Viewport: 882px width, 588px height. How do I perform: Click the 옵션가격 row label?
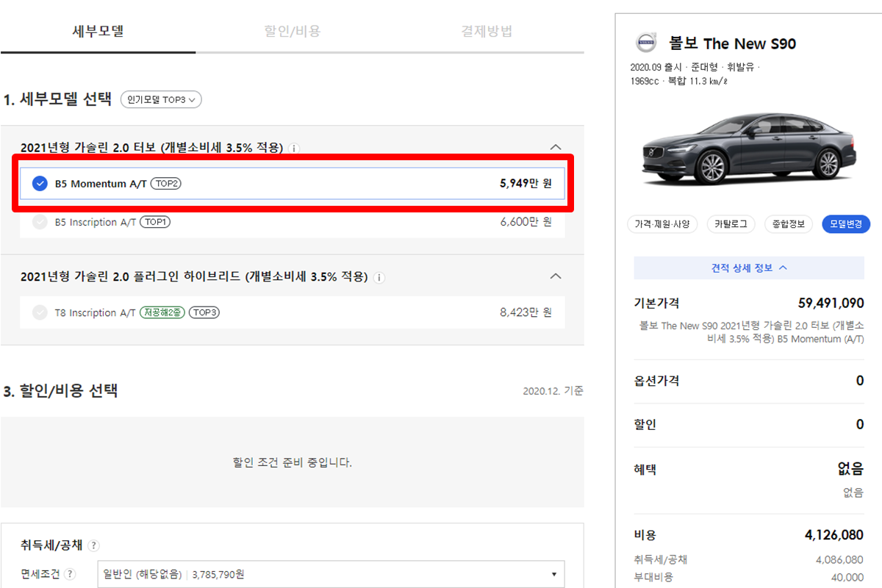pyautogui.click(x=656, y=381)
